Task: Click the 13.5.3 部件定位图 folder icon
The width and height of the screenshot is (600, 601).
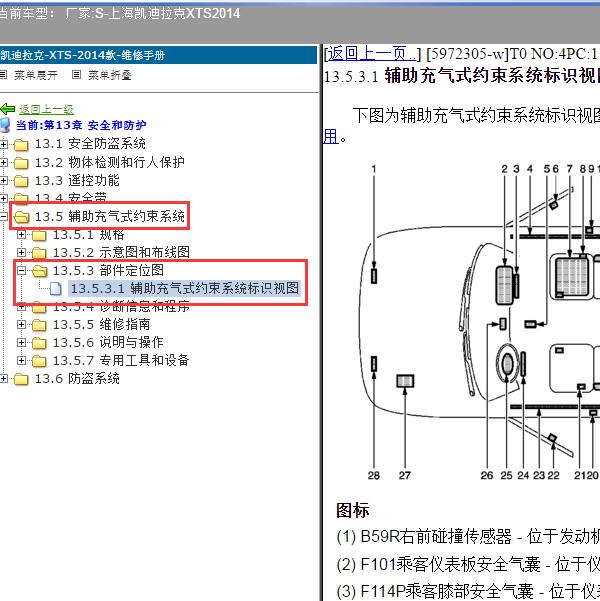Action: point(39,271)
